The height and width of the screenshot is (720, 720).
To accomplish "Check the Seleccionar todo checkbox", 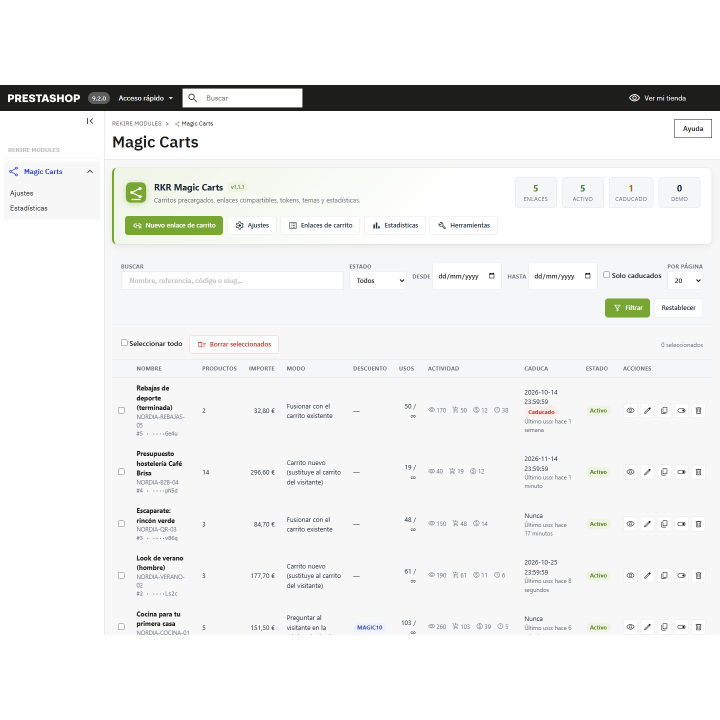I will point(124,343).
